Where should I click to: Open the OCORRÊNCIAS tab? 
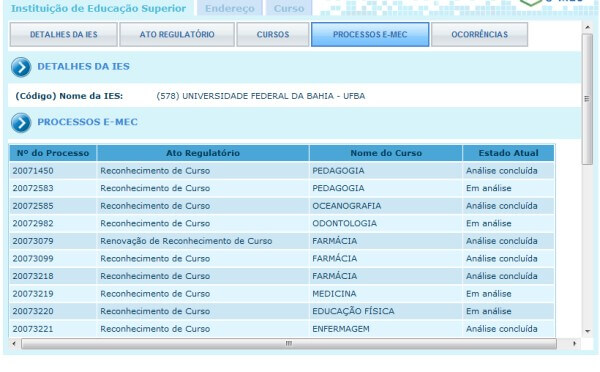pyautogui.click(x=479, y=34)
